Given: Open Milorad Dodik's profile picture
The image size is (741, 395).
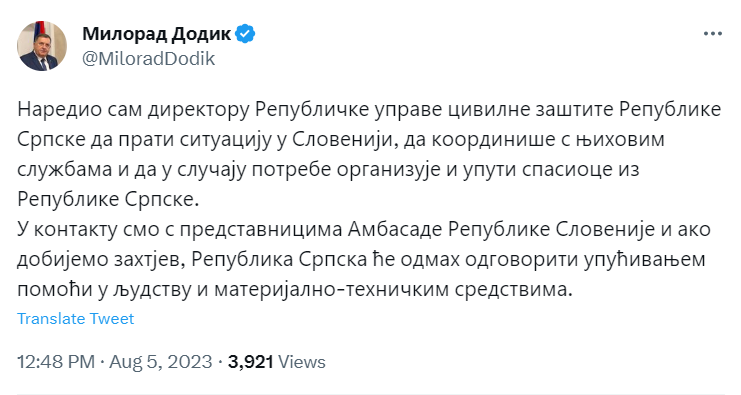Looking at the screenshot, I should pos(42,46).
